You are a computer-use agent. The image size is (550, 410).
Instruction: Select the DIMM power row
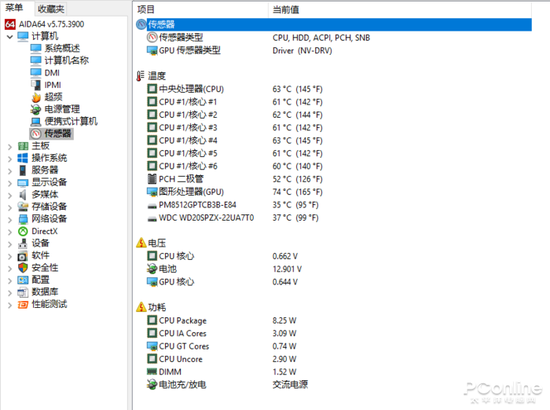point(333,372)
